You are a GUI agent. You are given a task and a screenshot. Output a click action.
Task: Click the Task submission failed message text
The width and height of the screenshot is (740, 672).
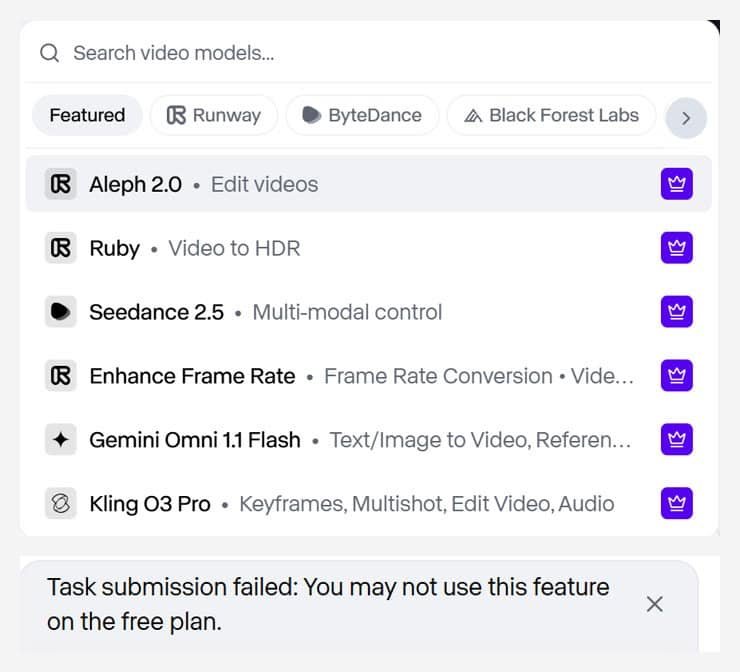(328, 605)
